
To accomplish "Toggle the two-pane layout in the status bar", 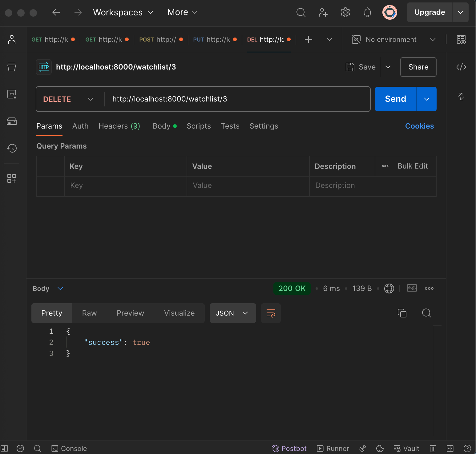I will click(450, 448).
